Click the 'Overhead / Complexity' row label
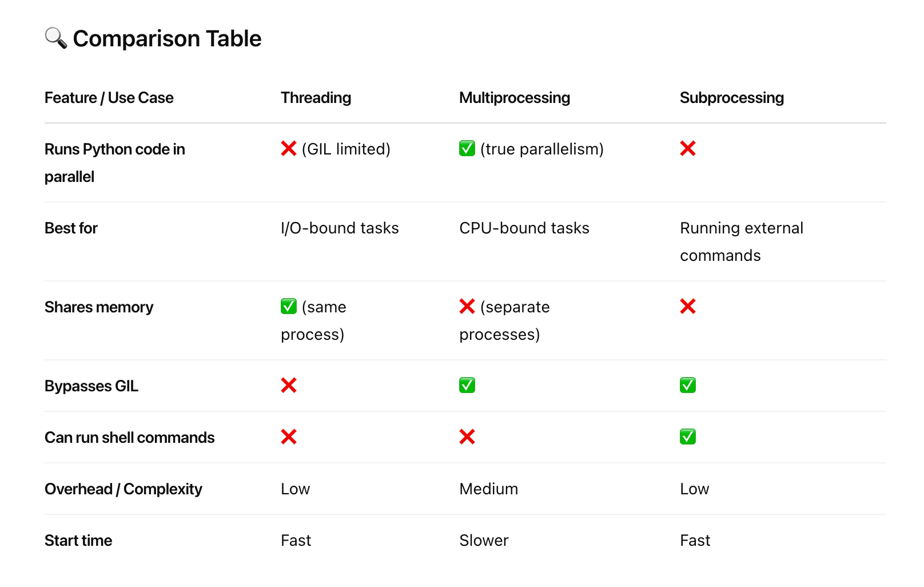 [124, 489]
